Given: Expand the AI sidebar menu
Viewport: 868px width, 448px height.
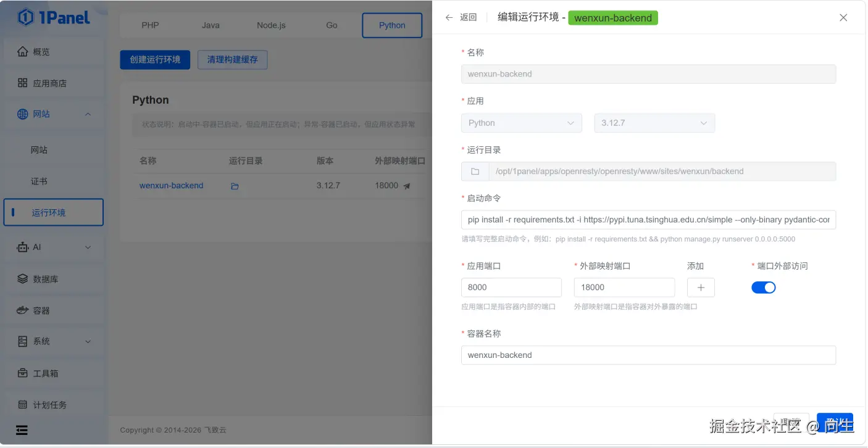Looking at the screenshot, I should [88, 247].
